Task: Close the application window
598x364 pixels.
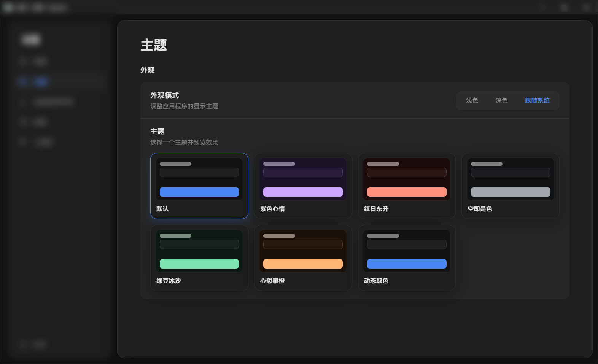Action: click(586, 7)
